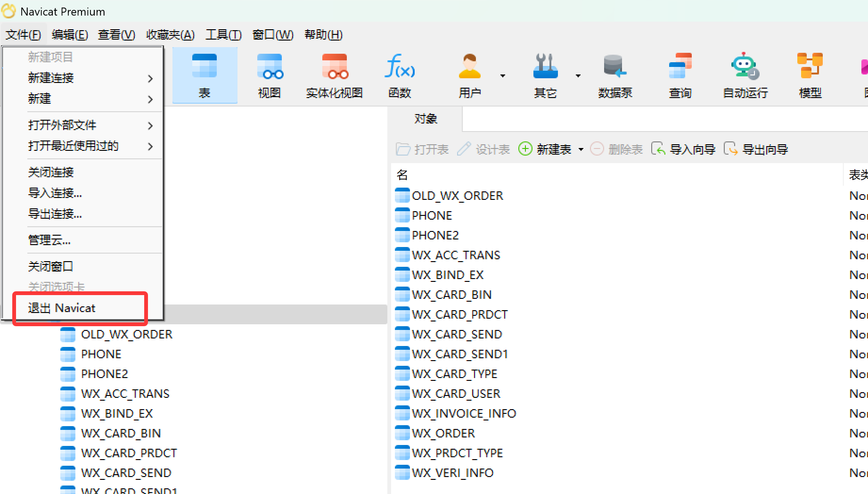Expand the User (用户) dropdown arrow

[503, 75]
